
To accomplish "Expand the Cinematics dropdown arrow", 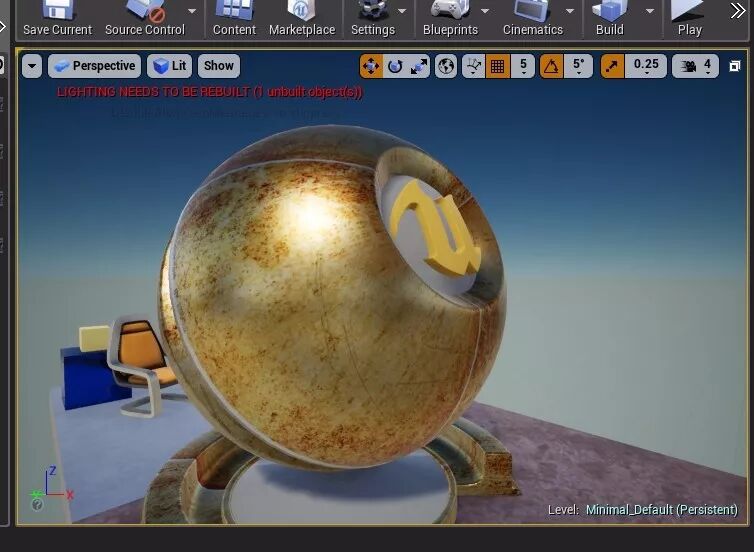I will click(570, 11).
